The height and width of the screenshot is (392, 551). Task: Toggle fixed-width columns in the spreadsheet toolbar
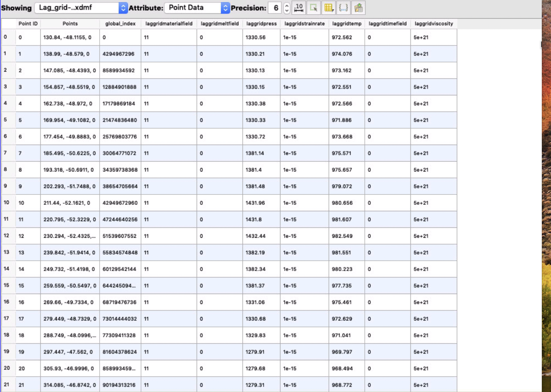(x=298, y=7)
